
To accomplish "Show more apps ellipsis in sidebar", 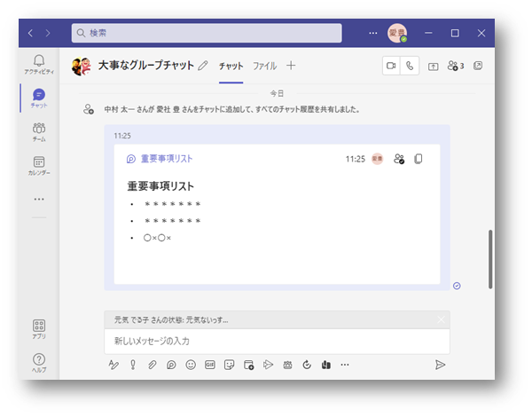I will coord(39,199).
